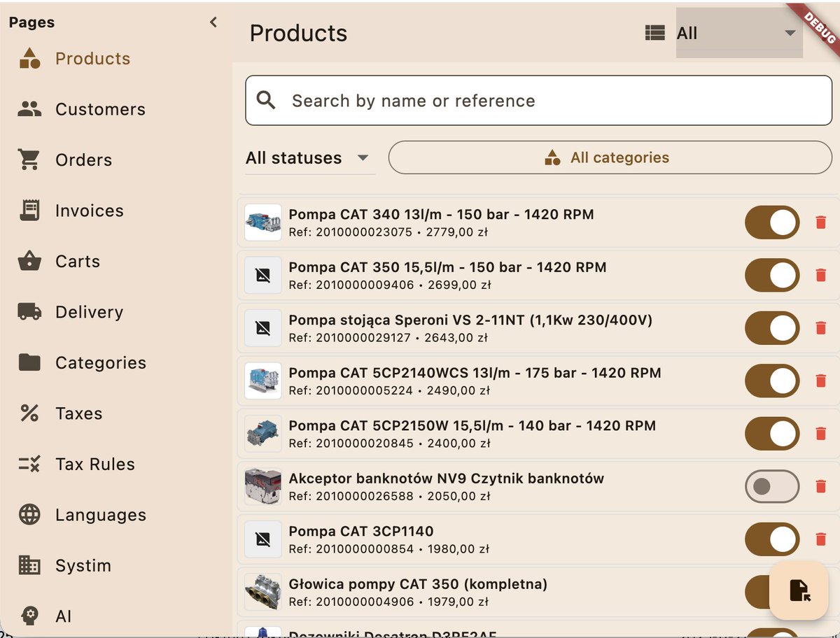Click the floating file import button
The image size is (840, 638).
[799, 590]
